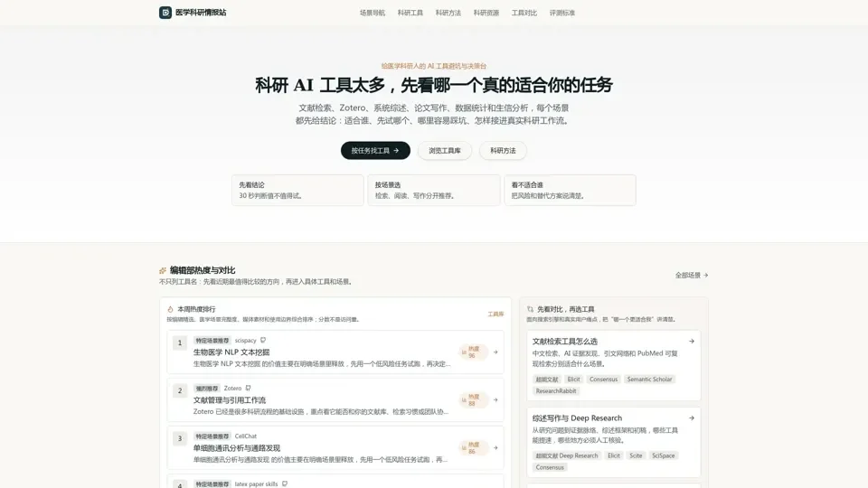Click the CellChat tool name
This screenshot has width=868, height=488.
click(246, 436)
